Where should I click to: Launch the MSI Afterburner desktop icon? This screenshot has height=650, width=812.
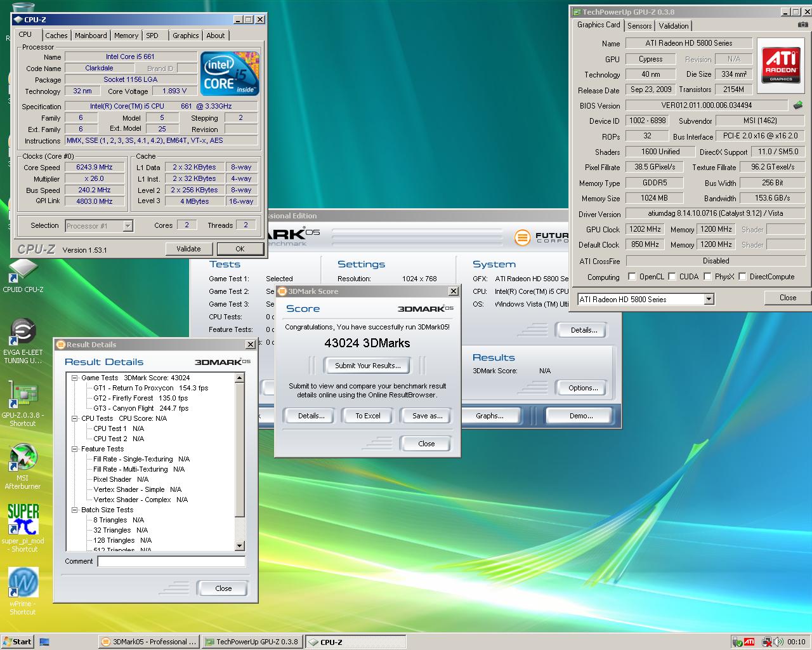click(x=23, y=467)
